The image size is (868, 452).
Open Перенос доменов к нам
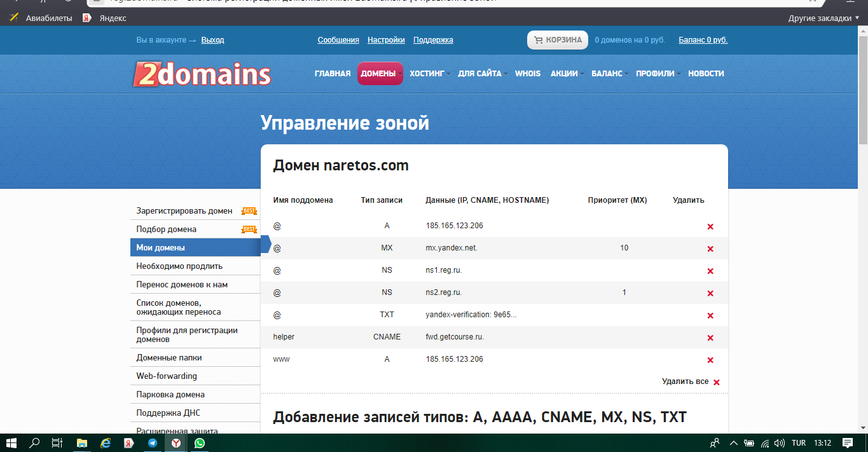click(195, 284)
